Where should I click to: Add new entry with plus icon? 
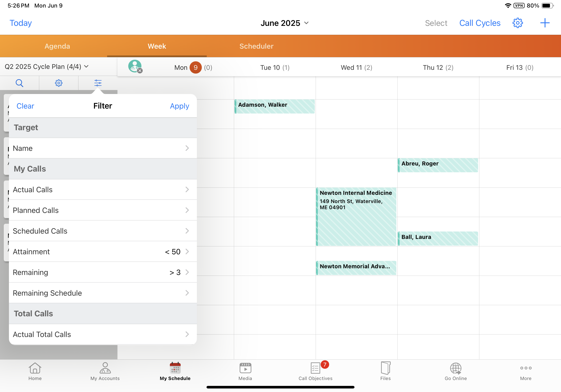(545, 23)
